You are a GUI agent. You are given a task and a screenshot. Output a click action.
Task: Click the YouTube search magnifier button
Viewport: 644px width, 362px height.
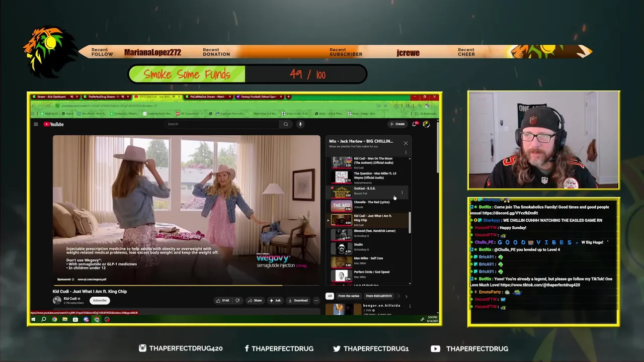click(286, 124)
